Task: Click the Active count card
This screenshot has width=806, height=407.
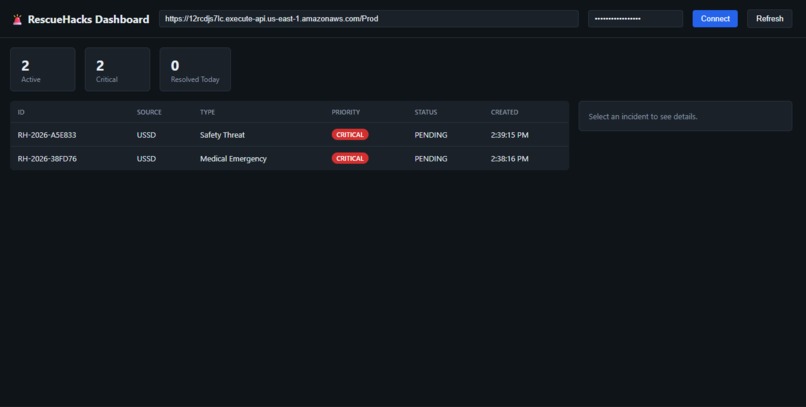Action: point(43,69)
